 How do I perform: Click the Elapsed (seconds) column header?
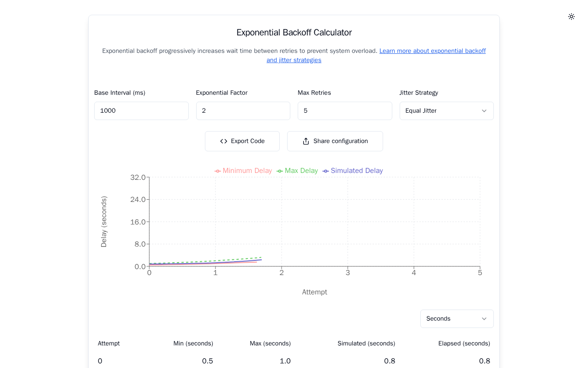[x=464, y=344]
